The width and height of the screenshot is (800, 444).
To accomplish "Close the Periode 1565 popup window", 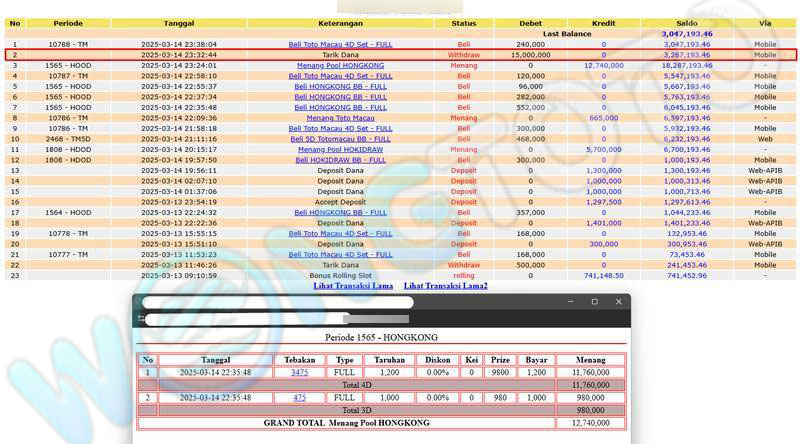I will (616, 302).
